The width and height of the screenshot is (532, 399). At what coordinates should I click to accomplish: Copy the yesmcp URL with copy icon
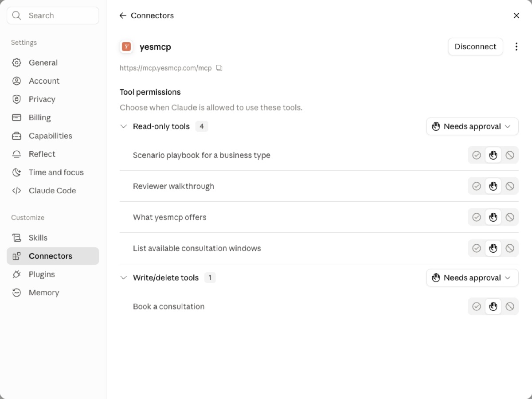[x=219, y=68]
